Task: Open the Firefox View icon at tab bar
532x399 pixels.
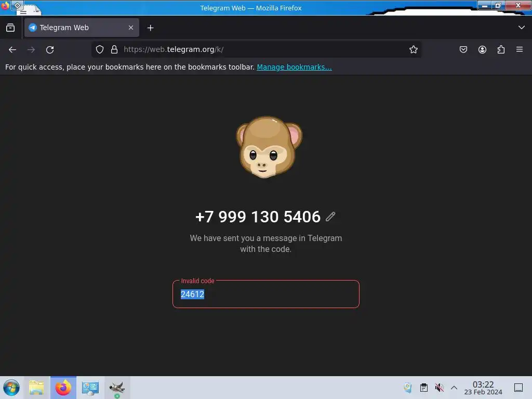Action: pos(10,28)
